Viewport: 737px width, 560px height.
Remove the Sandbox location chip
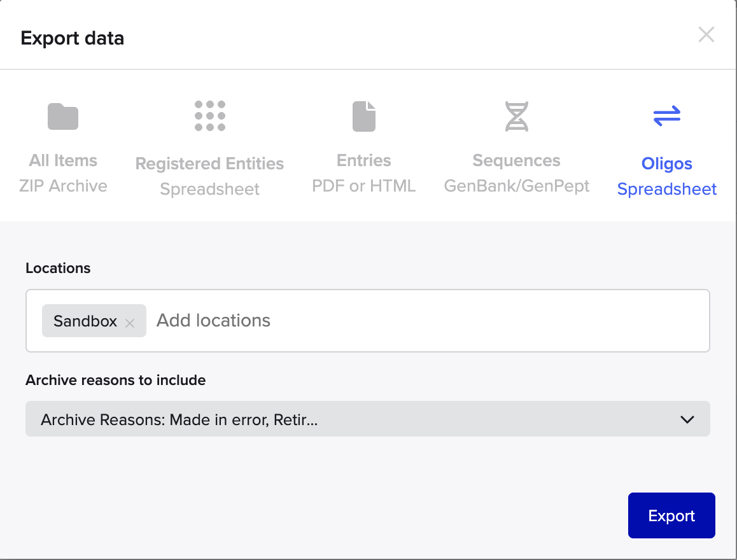tap(130, 323)
